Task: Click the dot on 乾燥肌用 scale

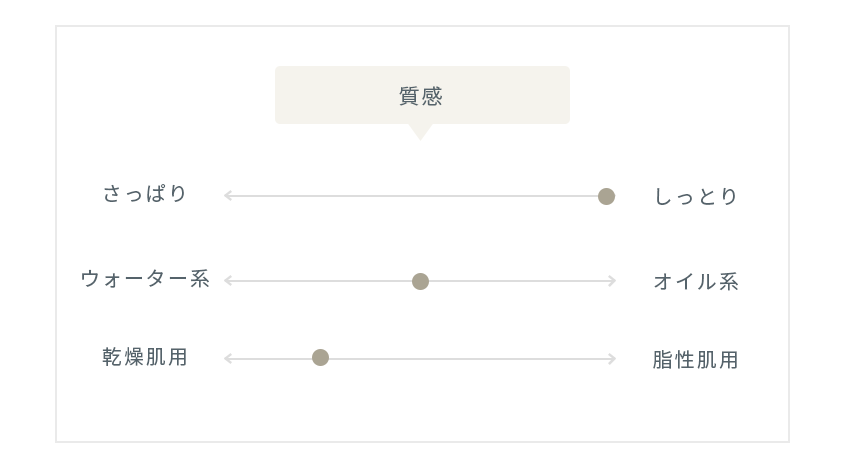Action: click(320, 357)
